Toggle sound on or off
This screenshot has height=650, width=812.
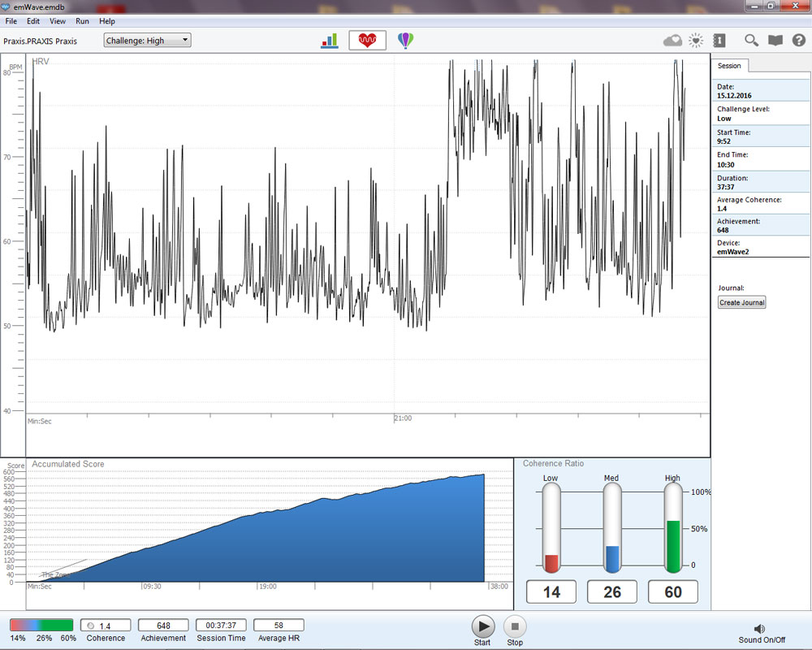(761, 629)
